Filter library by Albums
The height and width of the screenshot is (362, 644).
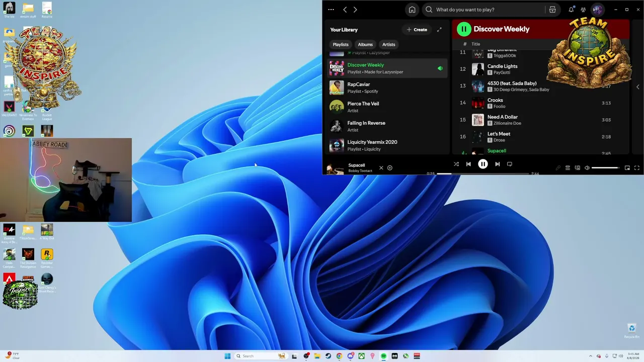[x=365, y=44]
